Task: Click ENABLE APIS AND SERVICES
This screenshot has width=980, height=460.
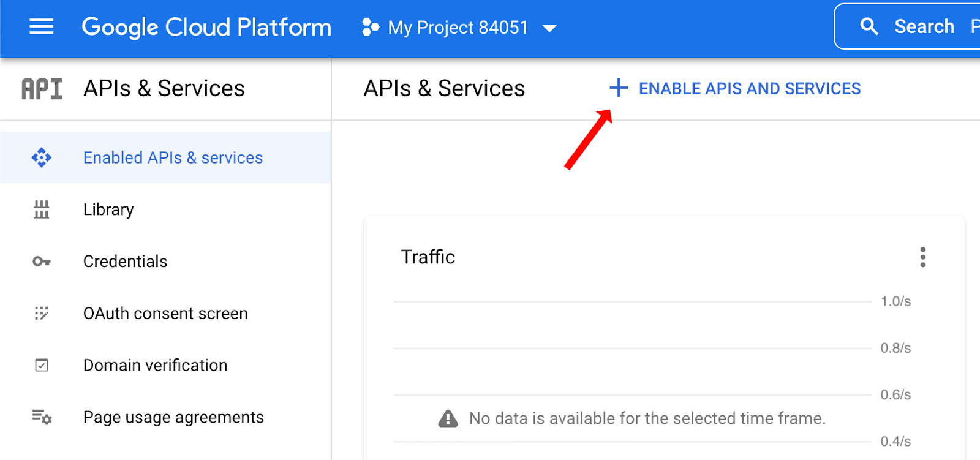Action: click(750, 89)
